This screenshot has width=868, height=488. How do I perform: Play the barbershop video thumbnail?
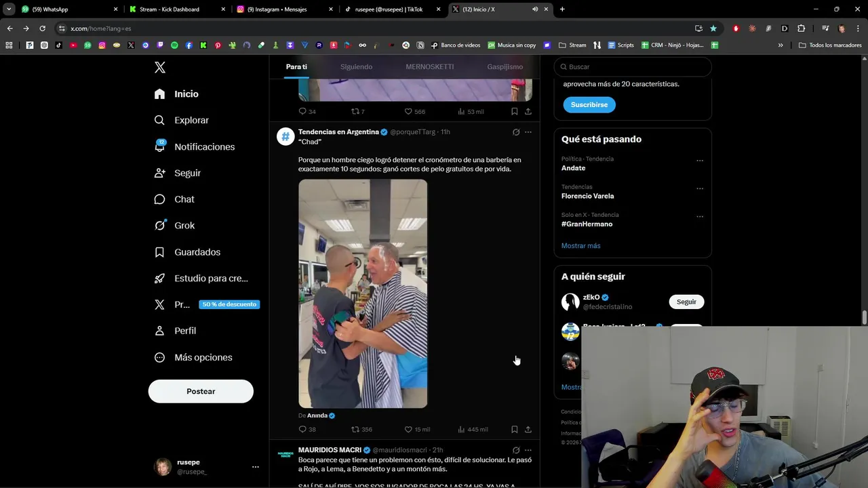click(x=363, y=293)
